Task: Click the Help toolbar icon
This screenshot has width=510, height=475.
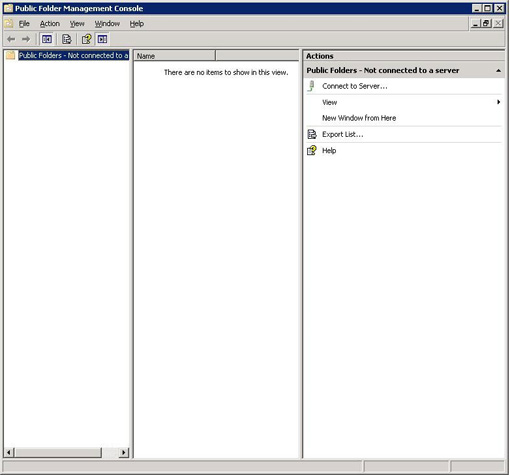Action: 86,39
